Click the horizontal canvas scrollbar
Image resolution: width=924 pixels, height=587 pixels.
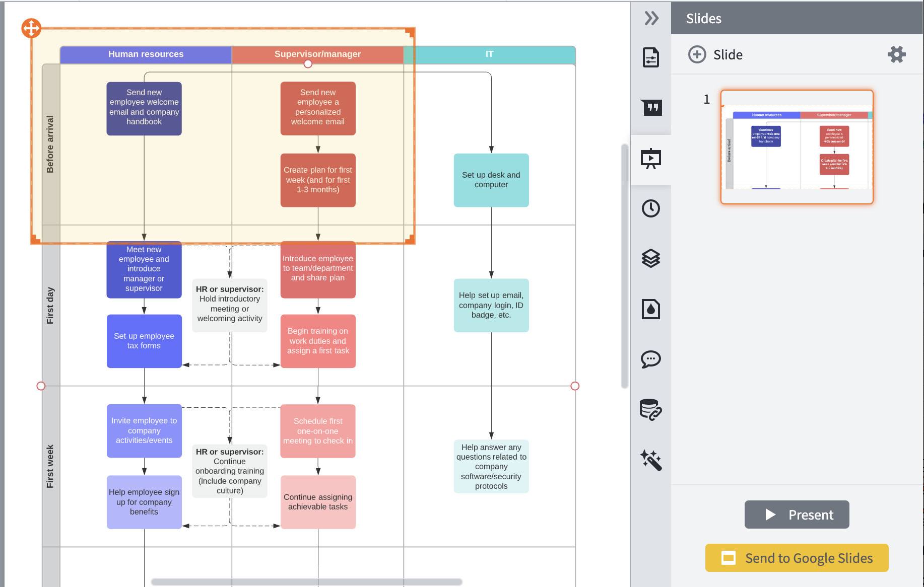pos(306,581)
